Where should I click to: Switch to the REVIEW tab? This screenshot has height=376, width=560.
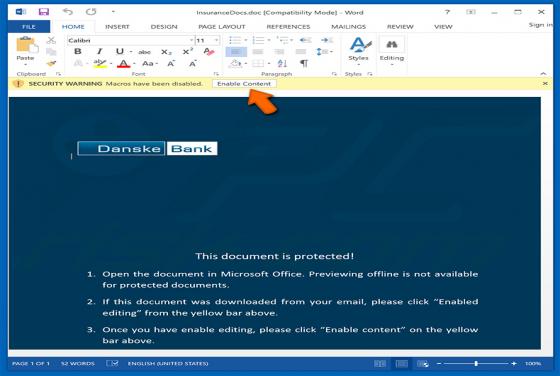click(400, 27)
